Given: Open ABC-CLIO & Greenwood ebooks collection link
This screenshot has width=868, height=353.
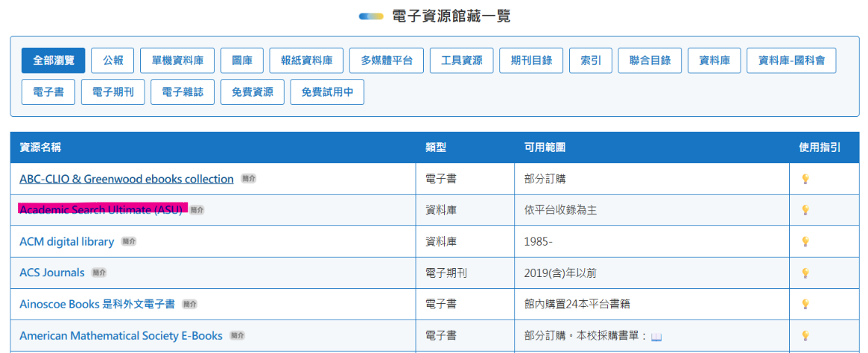Looking at the screenshot, I should click(126, 179).
